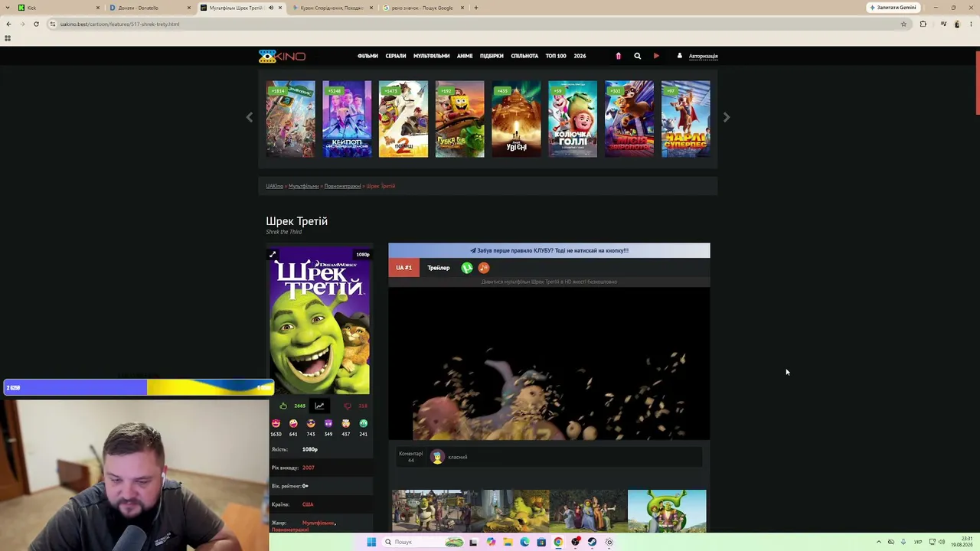The image size is (980, 551).
Task: Click the emoji reaction with 349 votes
Action: [328, 423]
